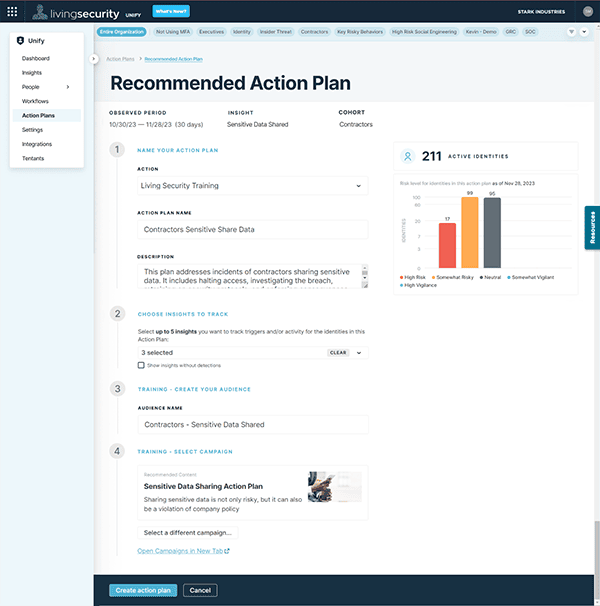This screenshot has height=606, width=600.
Task: Click the Living Security logo
Action: pos(75,12)
